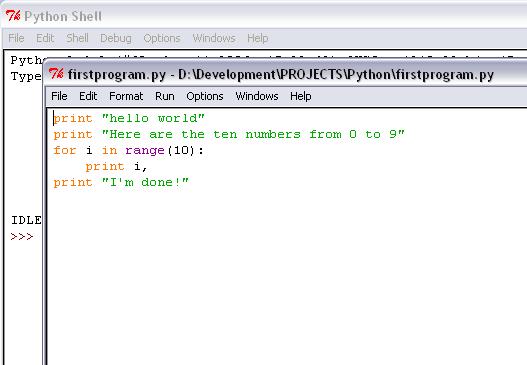Open the editor's Windows menu
The height and width of the screenshot is (365, 527).
click(x=257, y=96)
